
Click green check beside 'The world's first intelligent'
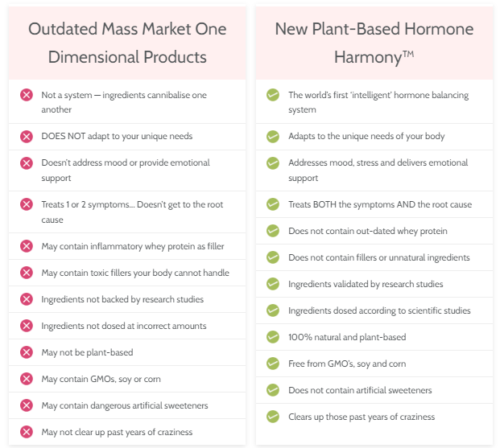tap(273, 95)
